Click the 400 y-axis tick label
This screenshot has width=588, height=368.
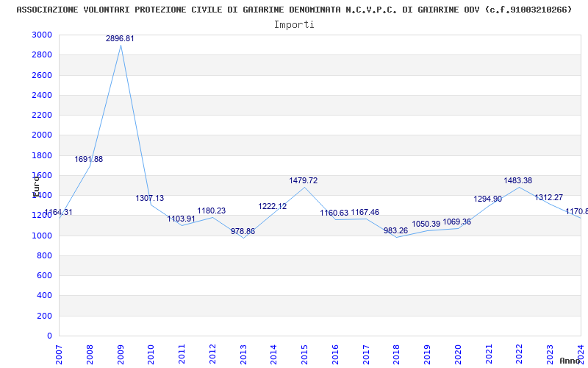pyautogui.click(x=45, y=296)
